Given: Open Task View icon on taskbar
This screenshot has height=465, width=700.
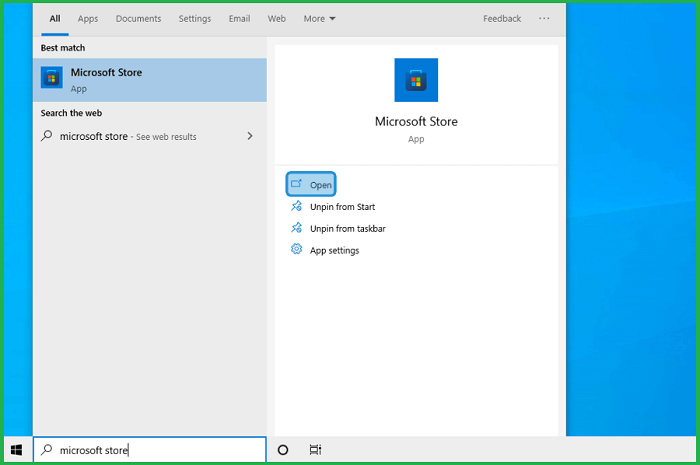Looking at the screenshot, I should (x=315, y=450).
